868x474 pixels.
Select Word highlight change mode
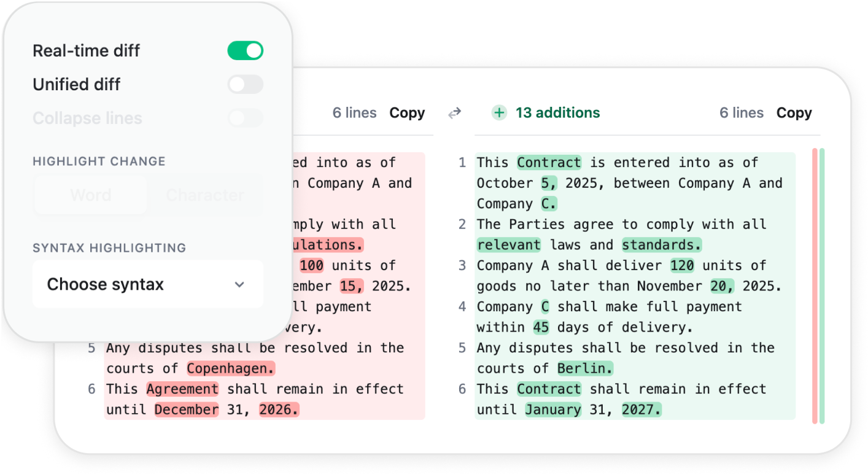pyautogui.click(x=91, y=195)
